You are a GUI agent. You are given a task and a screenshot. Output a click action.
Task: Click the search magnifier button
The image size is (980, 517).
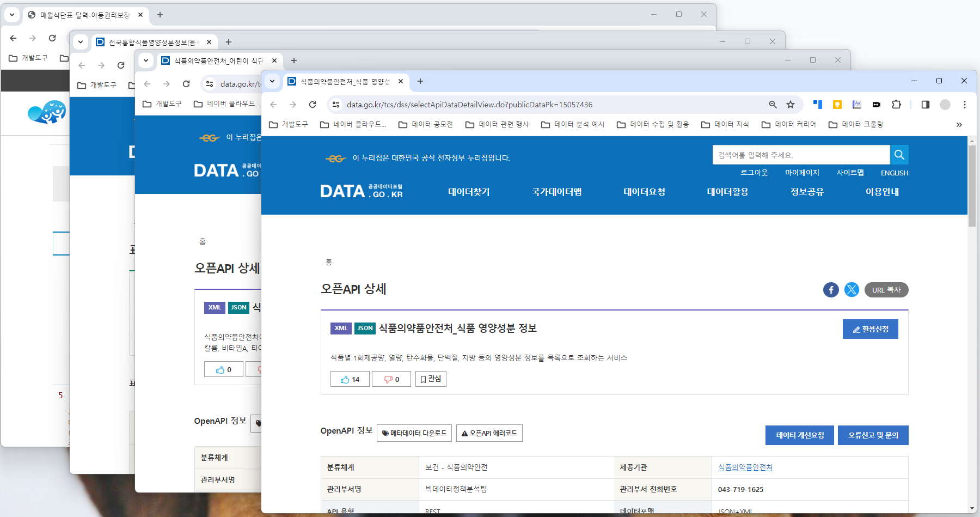coord(899,155)
